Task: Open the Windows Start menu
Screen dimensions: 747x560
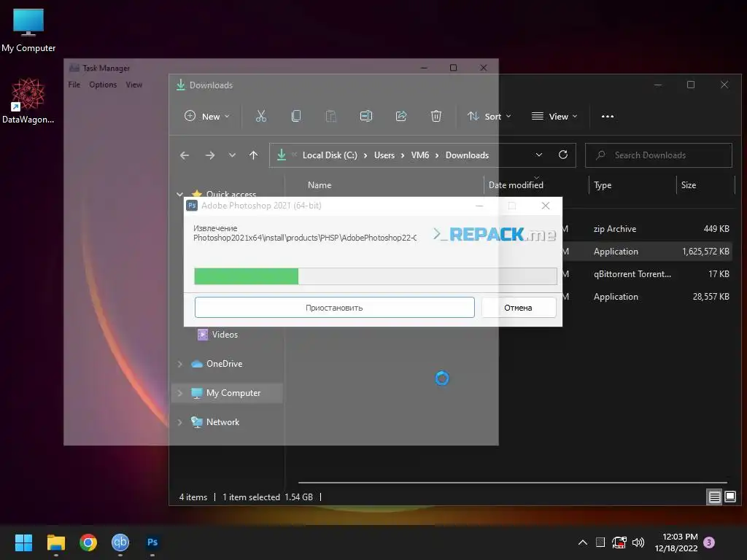Action: coord(23,542)
